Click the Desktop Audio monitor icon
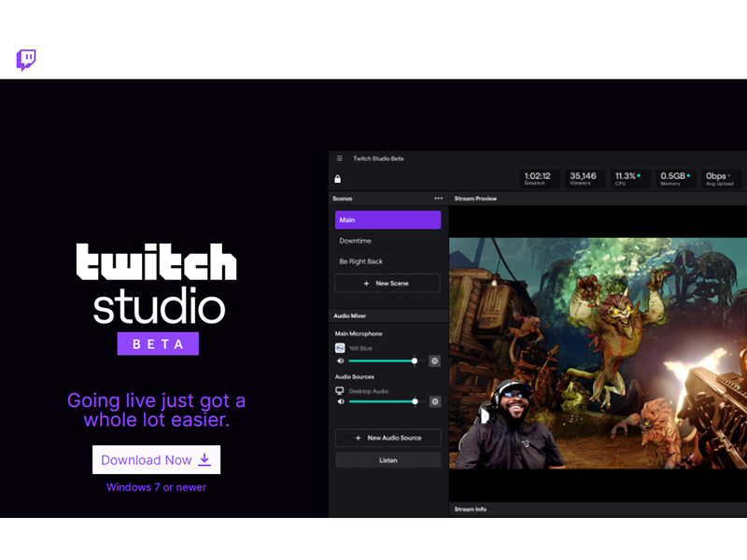Image resolution: width=747 pixels, height=560 pixels. click(x=340, y=391)
